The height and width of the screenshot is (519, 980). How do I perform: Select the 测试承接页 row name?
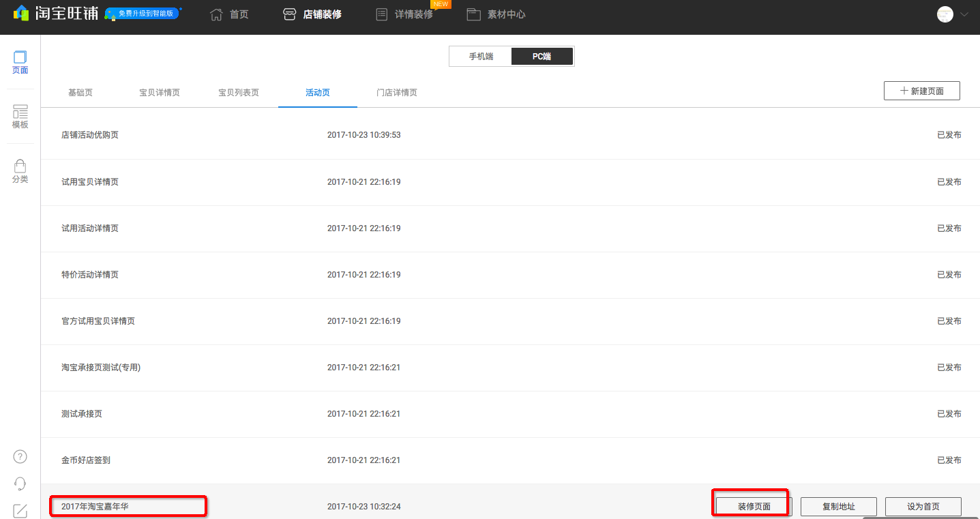pos(82,414)
